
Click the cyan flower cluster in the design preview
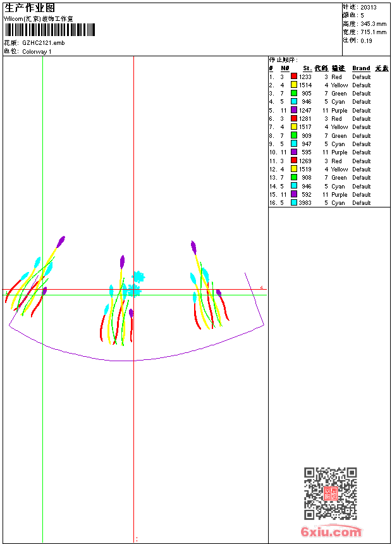pyautogui.click(x=136, y=285)
